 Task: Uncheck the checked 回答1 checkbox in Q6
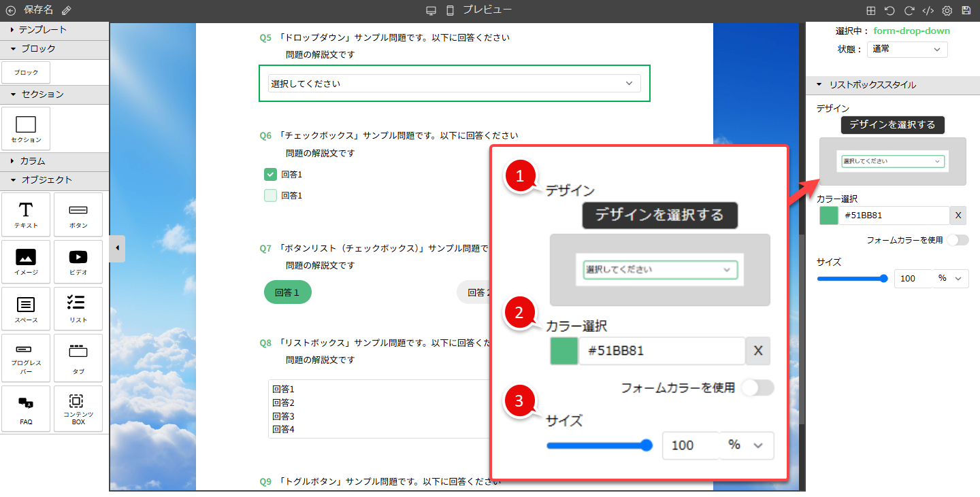(x=270, y=175)
